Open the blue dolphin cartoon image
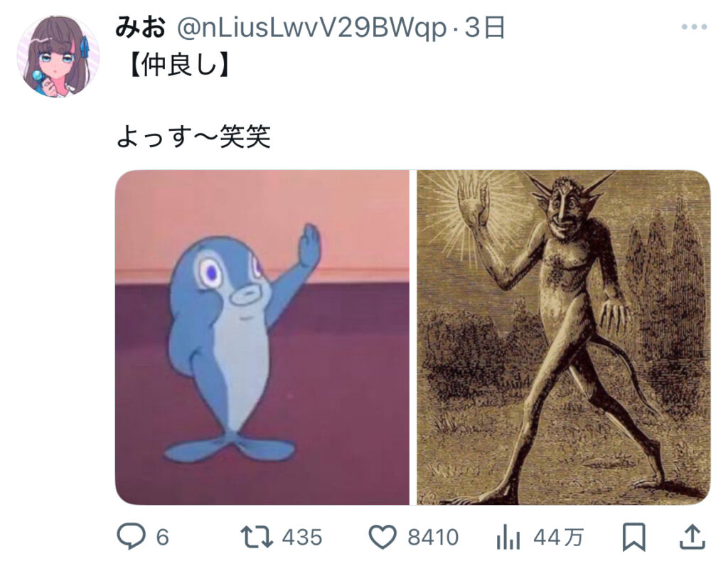 [x=262, y=337]
